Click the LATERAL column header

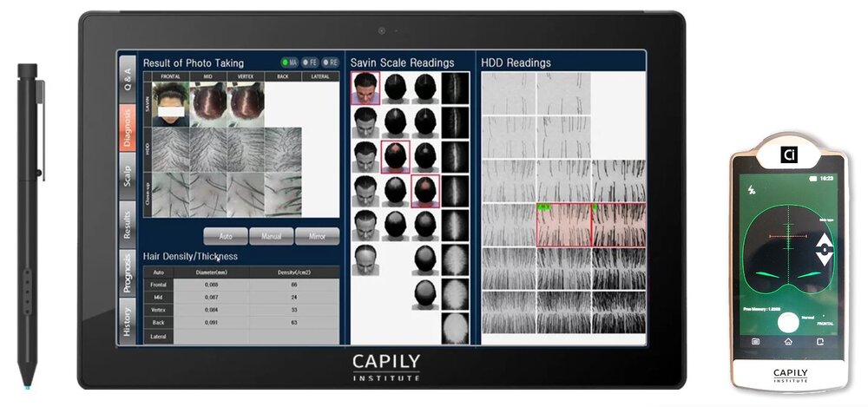tap(320, 76)
